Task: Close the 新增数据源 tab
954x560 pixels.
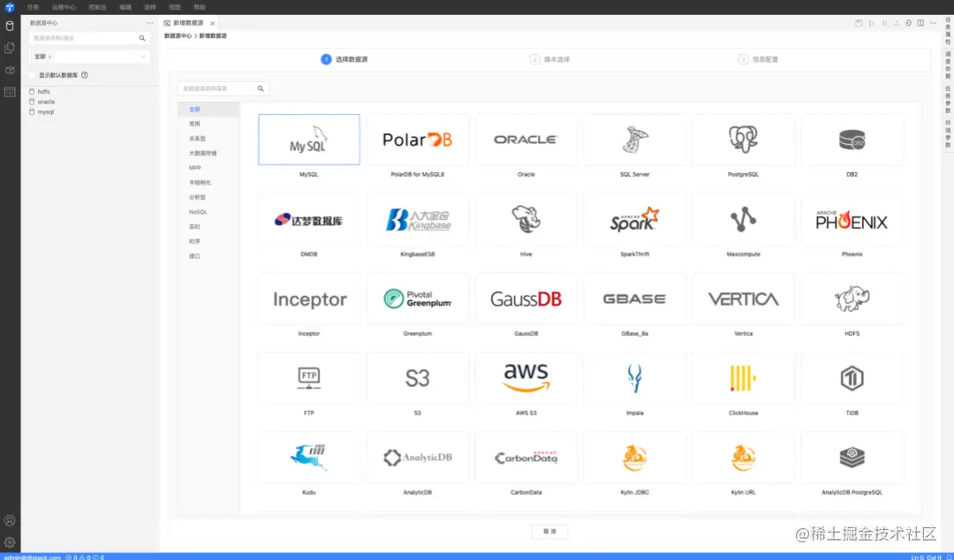Action: coord(212,23)
